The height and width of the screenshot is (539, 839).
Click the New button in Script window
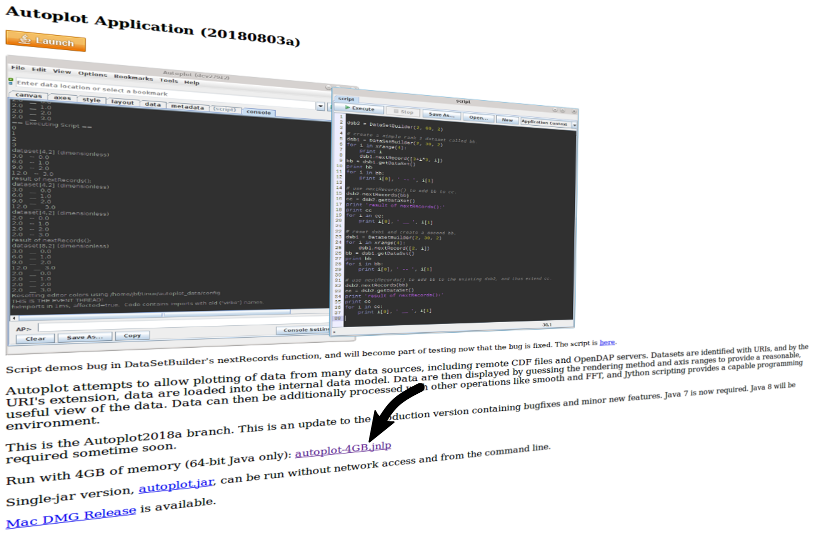[507, 120]
